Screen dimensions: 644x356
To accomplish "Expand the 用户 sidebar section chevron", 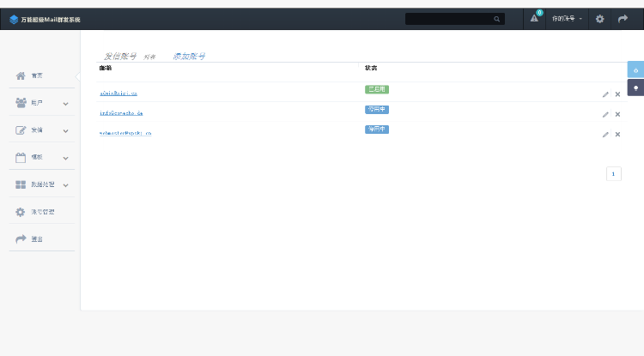I will tap(66, 104).
